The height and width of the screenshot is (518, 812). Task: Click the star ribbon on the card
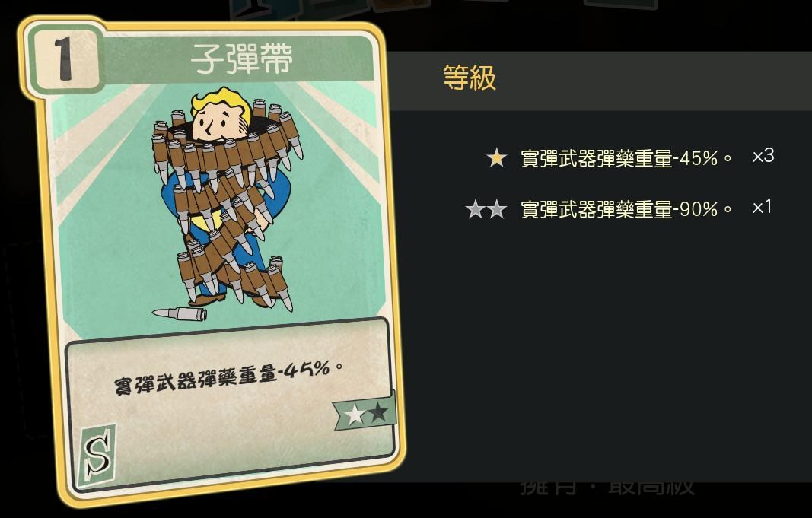pos(365,412)
